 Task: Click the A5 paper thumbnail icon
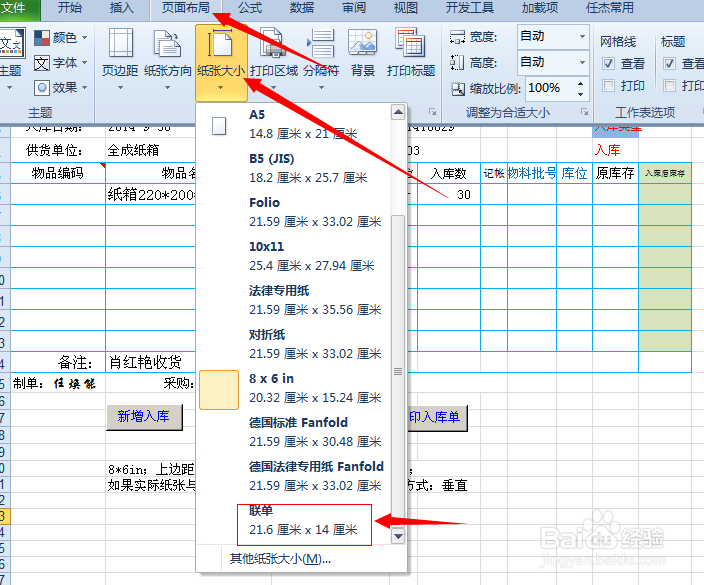pos(219,126)
